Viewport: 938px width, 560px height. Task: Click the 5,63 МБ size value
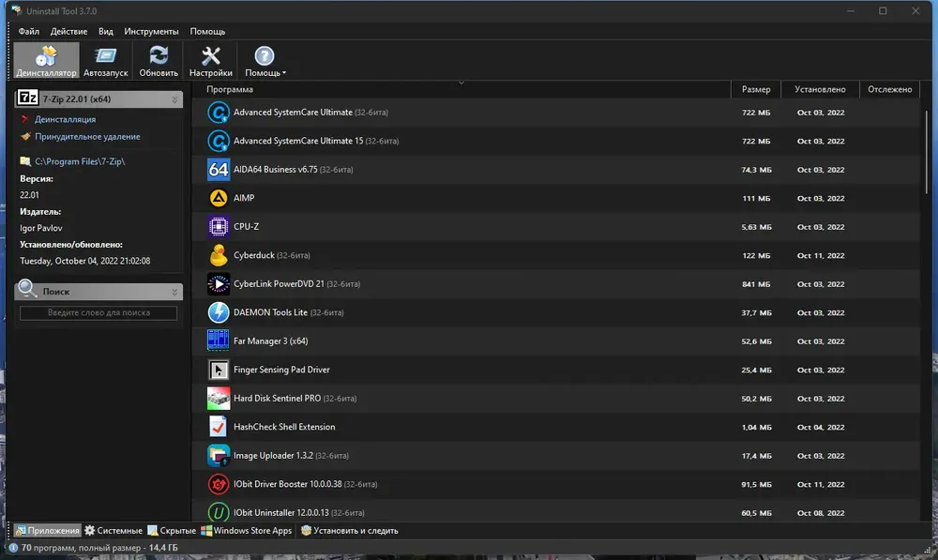coord(756,227)
